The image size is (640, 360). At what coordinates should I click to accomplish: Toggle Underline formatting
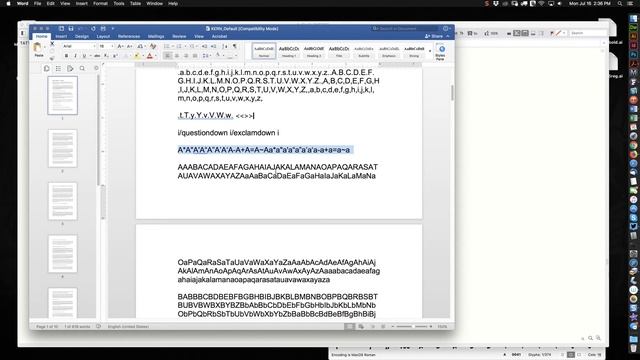tap(84, 56)
